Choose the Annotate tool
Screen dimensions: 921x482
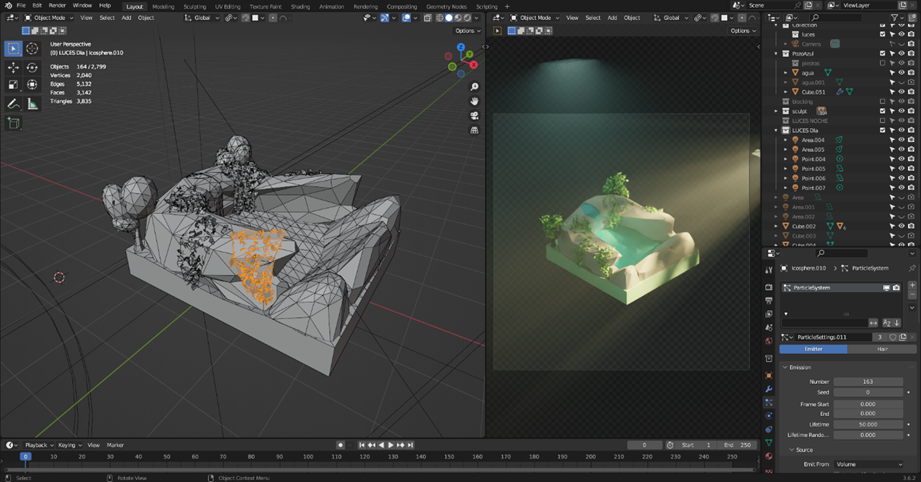(14, 104)
